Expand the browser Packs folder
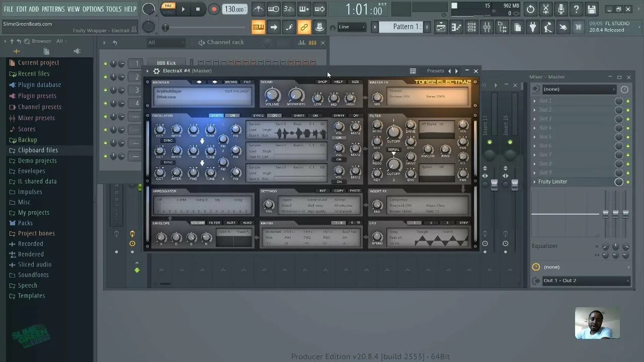Viewport: 644px width, 362px height. click(x=25, y=223)
